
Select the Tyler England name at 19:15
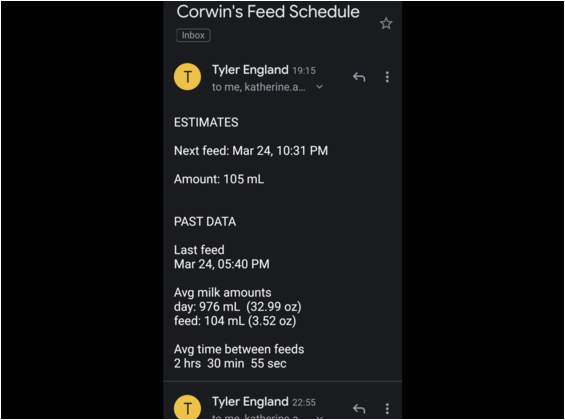250,70
